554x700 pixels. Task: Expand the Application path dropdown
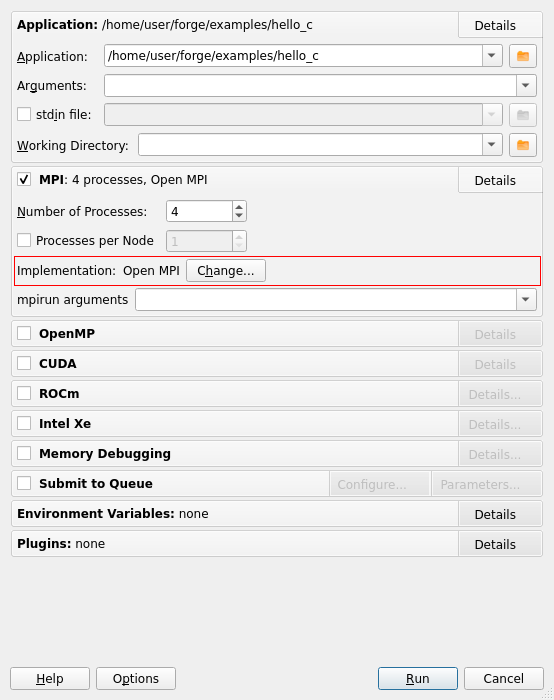(492, 56)
